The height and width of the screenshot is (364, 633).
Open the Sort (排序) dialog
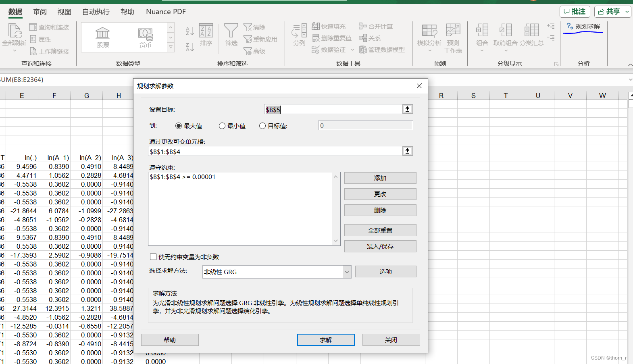pos(206,35)
